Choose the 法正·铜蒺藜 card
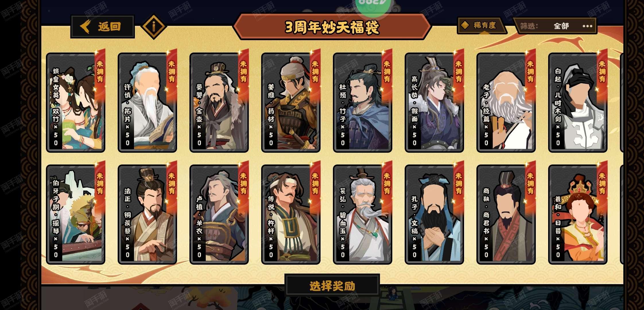644x310 pixels. tap(147, 214)
